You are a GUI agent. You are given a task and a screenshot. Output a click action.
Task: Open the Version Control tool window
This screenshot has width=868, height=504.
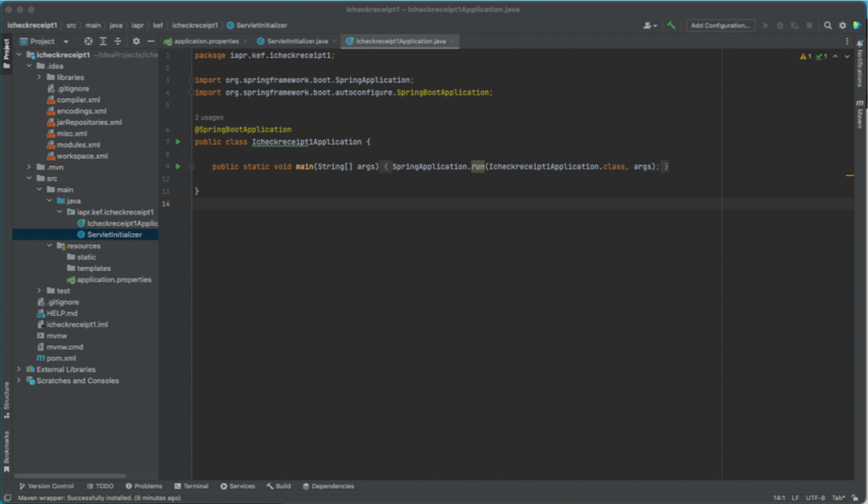click(x=47, y=486)
